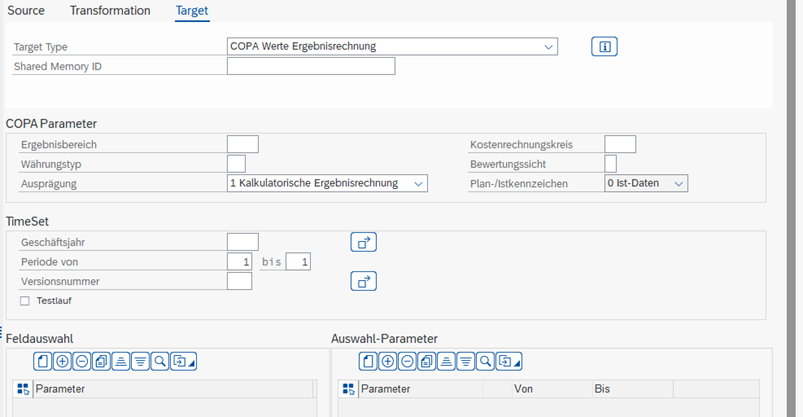
Task: Click the insert row (plus) icon in Feldauswahl toolbar
Action: (62, 362)
